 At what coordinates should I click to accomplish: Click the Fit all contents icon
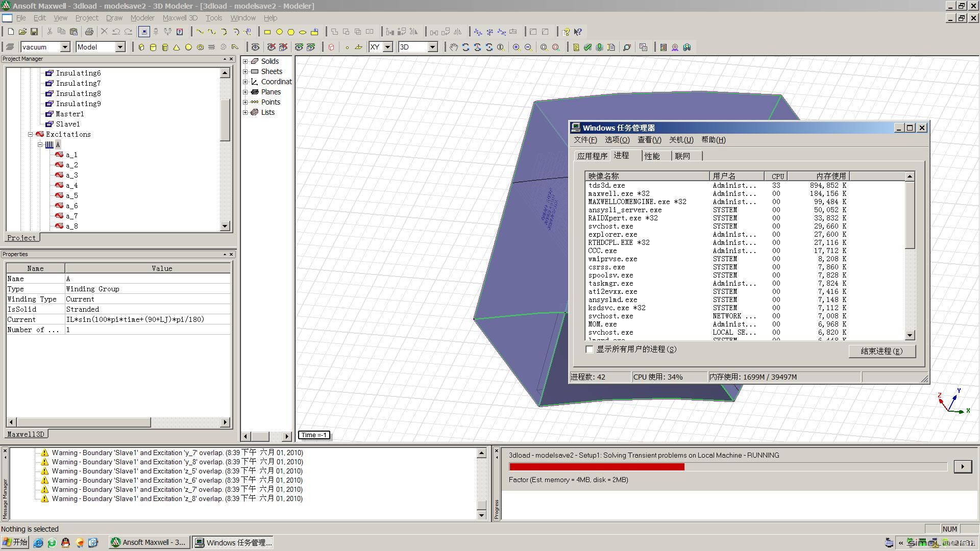pos(544,47)
